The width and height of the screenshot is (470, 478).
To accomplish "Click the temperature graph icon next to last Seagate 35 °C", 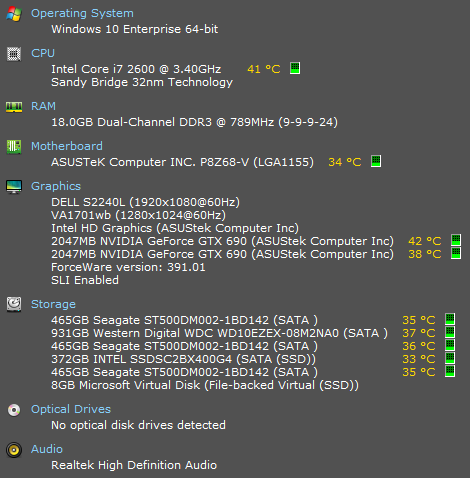I will pyautogui.click(x=450, y=371).
